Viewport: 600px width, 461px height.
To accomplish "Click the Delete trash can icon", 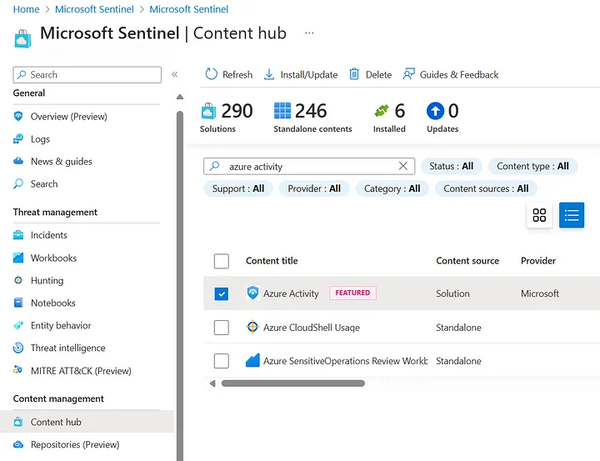I will pos(354,74).
